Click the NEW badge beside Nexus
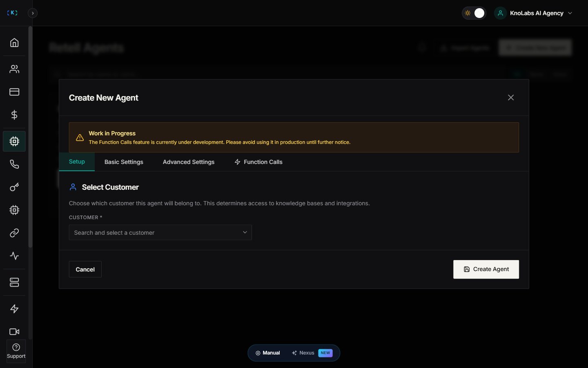The height and width of the screenshot is (368, 588). coord(325,353)
